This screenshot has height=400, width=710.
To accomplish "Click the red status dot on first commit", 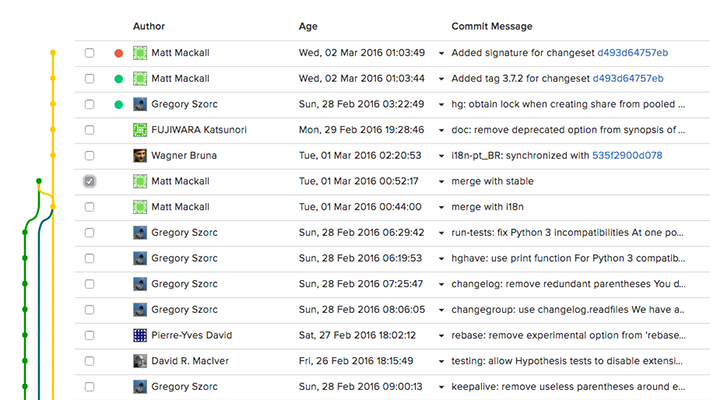I will [x=119, y=52].
